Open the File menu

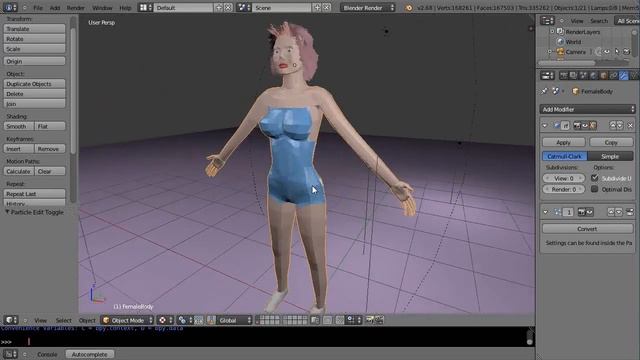[x=38, y=8]
